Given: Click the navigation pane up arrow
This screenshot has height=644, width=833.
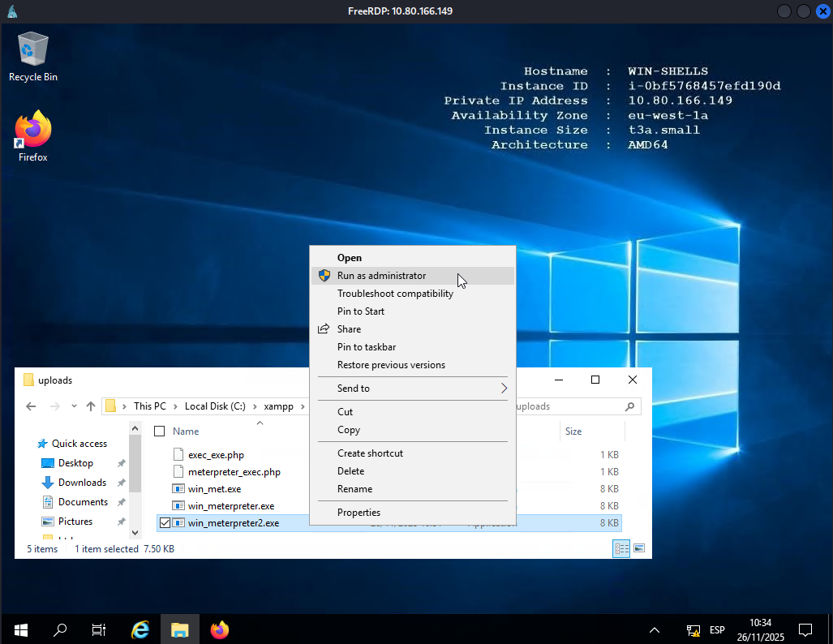Looking at the screenshot, I should click(135, 428).
